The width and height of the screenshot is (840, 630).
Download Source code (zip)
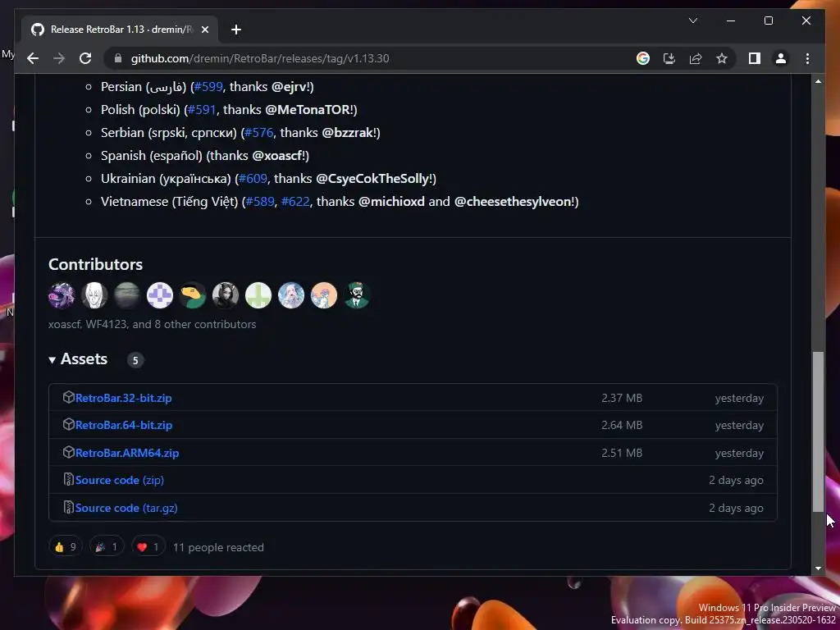(120, 480)
